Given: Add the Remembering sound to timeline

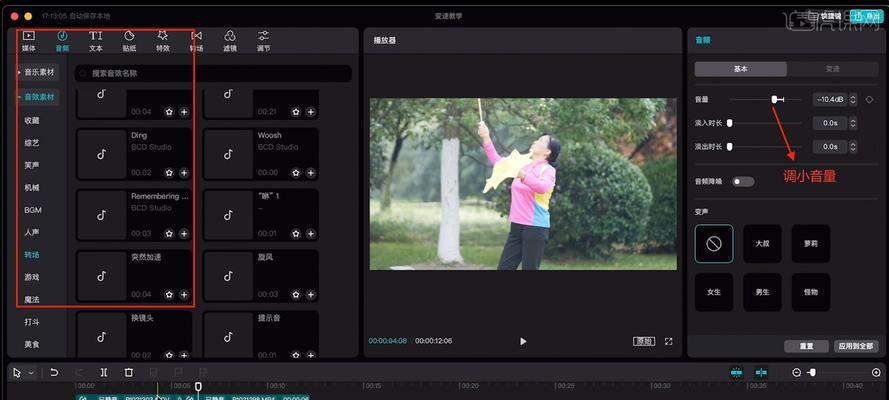Looking at the screenshot, I should click(x=184, y=233).
